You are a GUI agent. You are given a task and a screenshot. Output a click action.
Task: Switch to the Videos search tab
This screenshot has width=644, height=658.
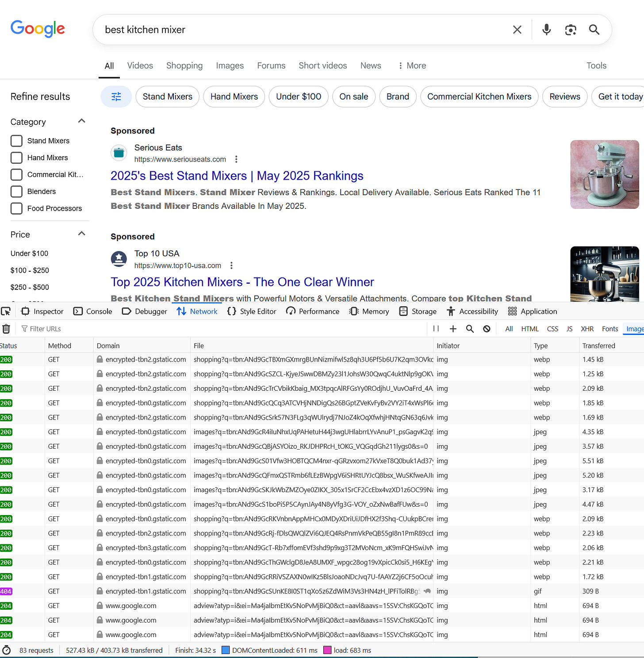[140, 65]
